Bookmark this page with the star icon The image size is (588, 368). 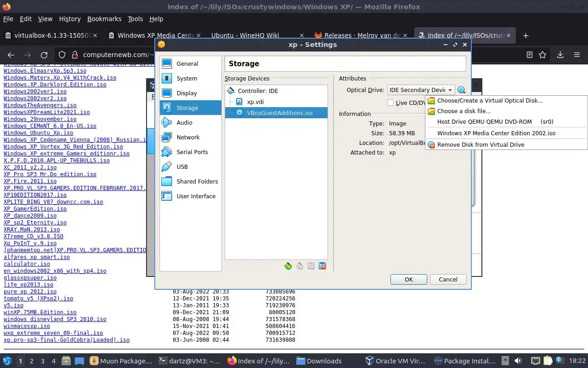[x=543, y=55]
